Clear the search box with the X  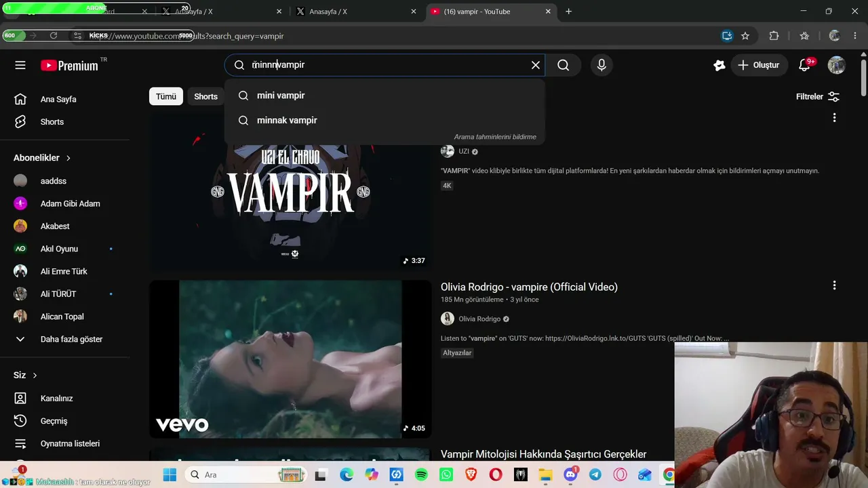pyautogui.click(x=536, y=65)
